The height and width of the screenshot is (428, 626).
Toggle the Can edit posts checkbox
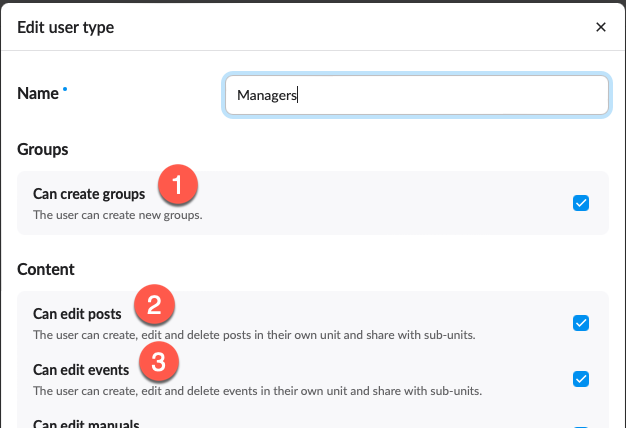580,323
